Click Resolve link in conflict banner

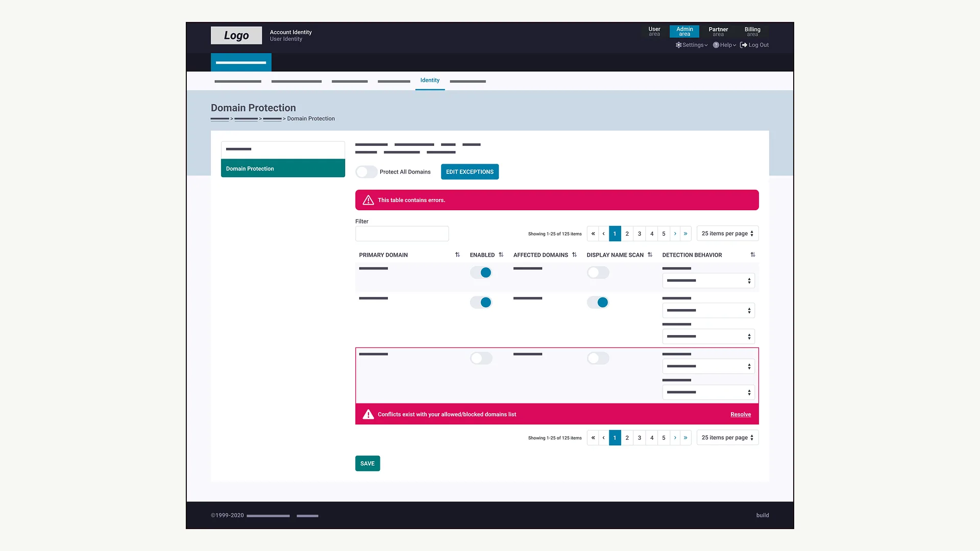click(x=741, y=414)
